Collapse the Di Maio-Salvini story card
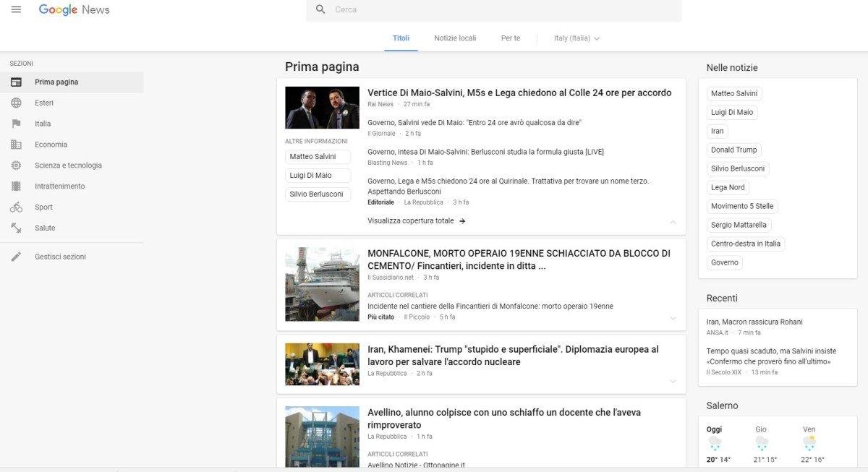 point(673,222)
